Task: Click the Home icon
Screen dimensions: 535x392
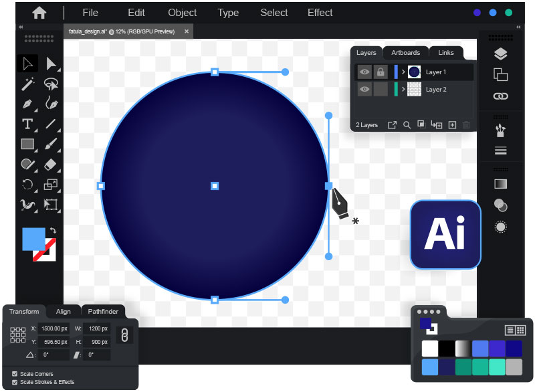Action: coord(39,13)
